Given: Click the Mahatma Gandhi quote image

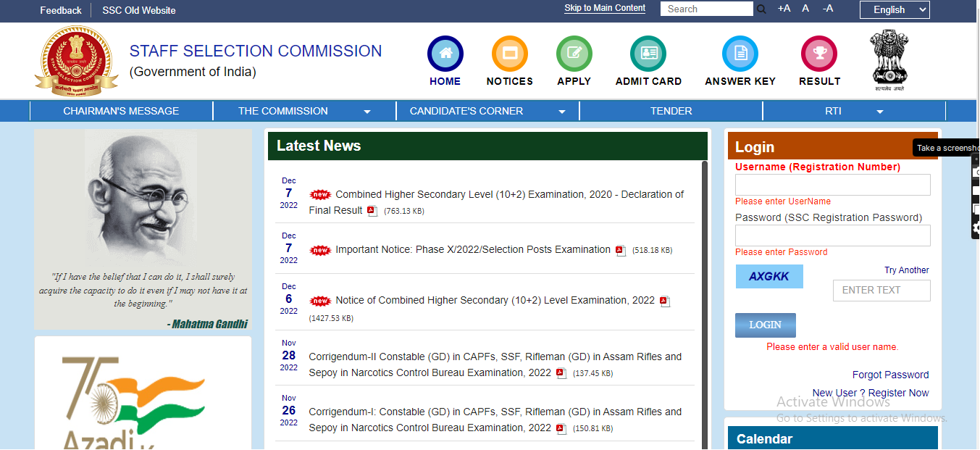Looking at the screenshot, I should (143, 230).
